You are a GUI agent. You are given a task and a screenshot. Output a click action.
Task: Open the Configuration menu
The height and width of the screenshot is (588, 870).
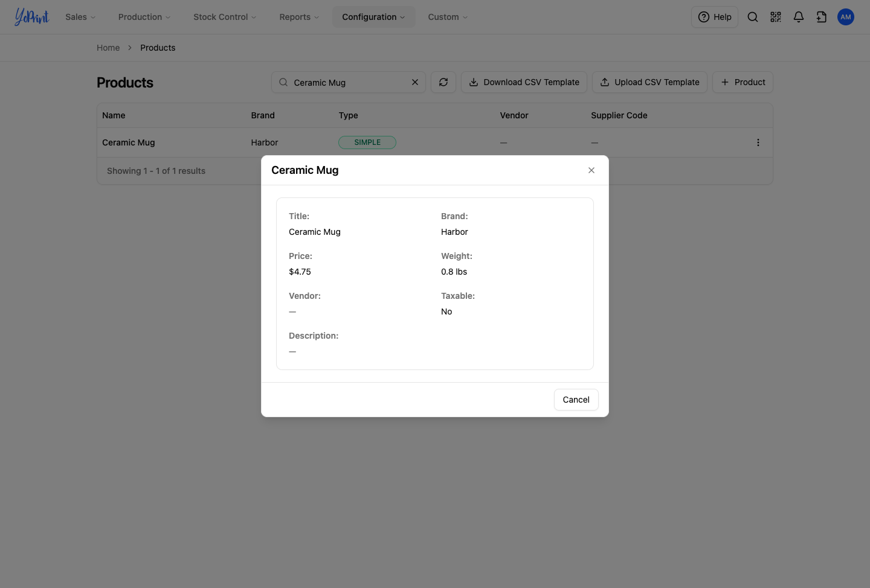click(x=373, y=17)
